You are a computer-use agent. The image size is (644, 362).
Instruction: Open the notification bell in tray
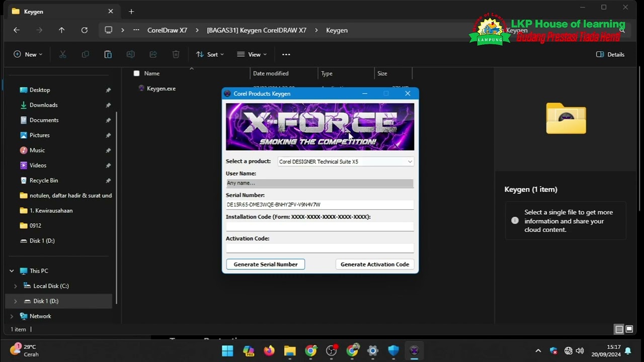pos(628,351)
